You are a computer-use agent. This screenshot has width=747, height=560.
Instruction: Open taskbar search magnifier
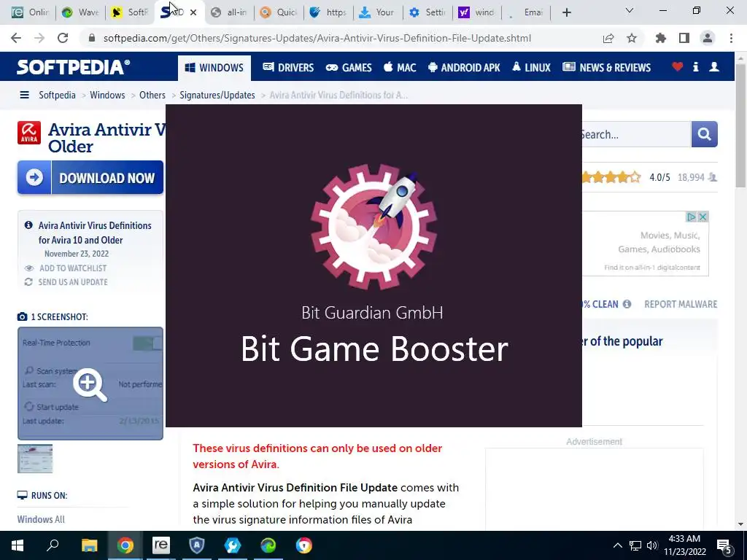coord(53,545)
